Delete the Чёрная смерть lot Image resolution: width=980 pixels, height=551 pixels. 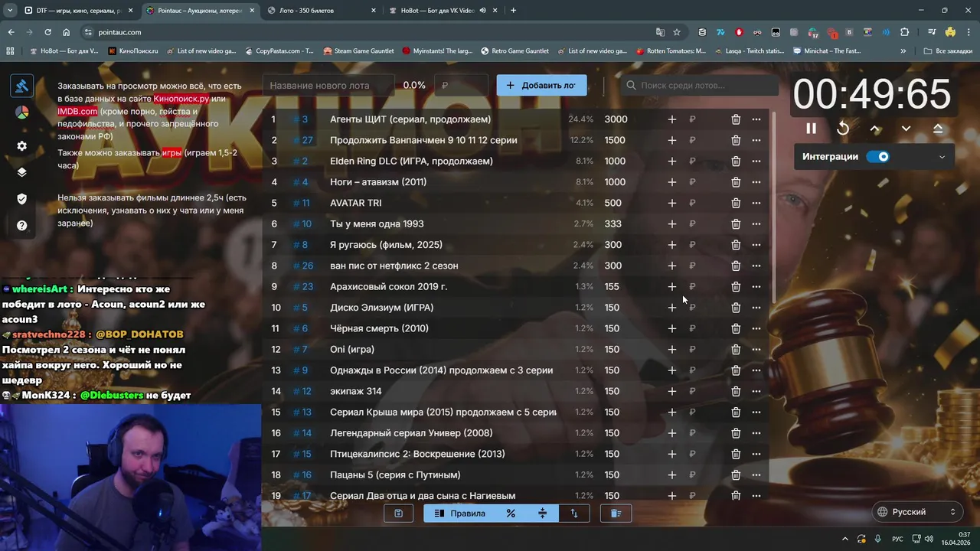click(x=736, y=328)
